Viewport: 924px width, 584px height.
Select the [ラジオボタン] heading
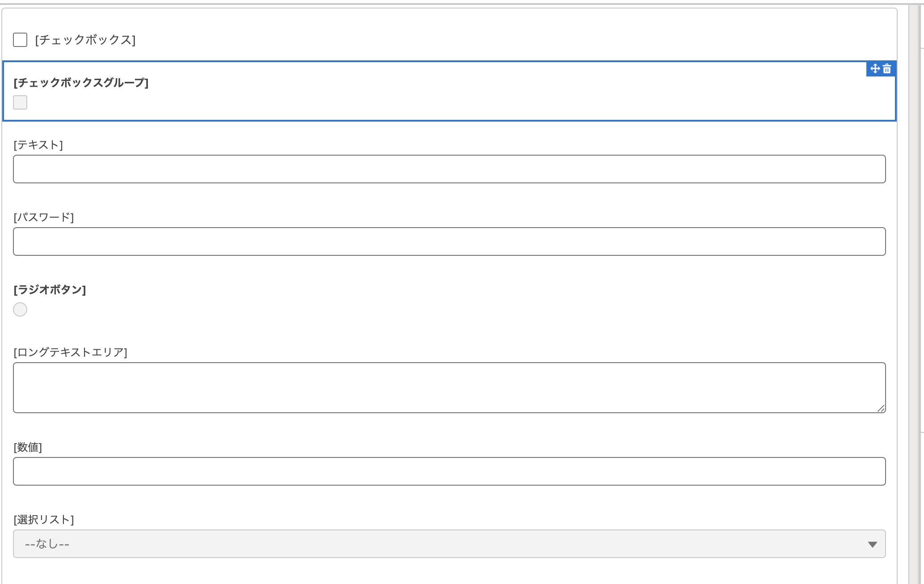pos(50,290)
